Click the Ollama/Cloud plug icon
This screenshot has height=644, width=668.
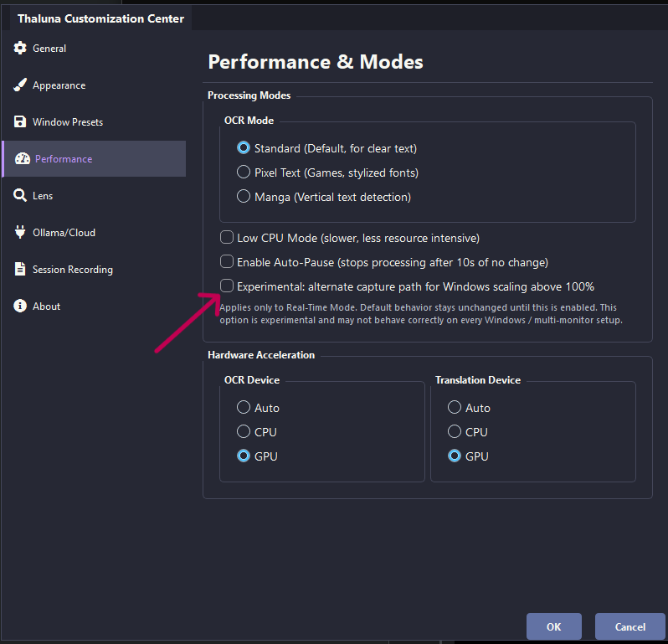pos(20,232)
